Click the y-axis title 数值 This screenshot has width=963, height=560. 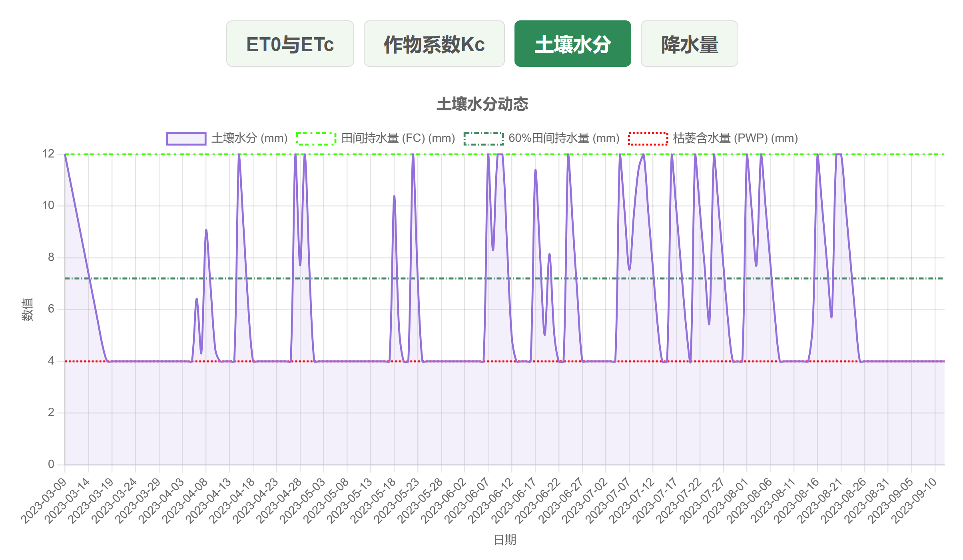[27, 309]
